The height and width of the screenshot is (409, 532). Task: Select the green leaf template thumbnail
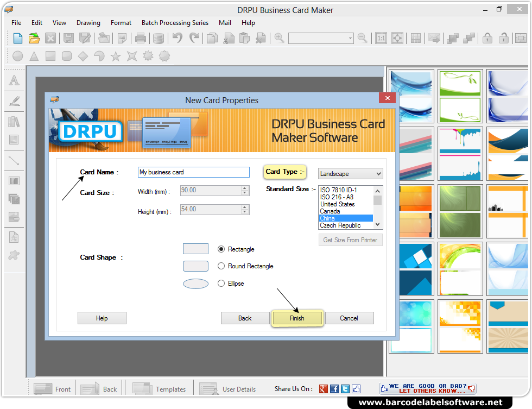pos(460,96)
